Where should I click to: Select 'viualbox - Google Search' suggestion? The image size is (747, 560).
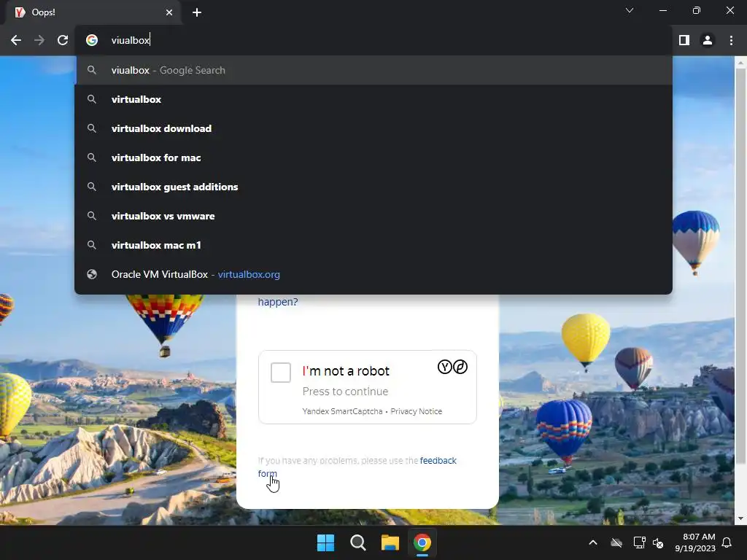(x=373, y=71)
